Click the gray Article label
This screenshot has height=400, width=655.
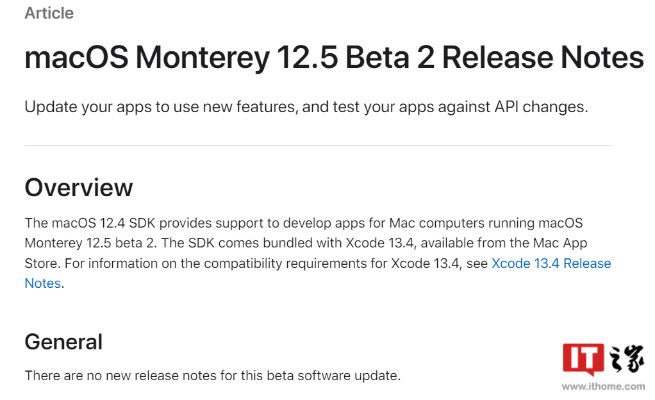pos(49,14)
